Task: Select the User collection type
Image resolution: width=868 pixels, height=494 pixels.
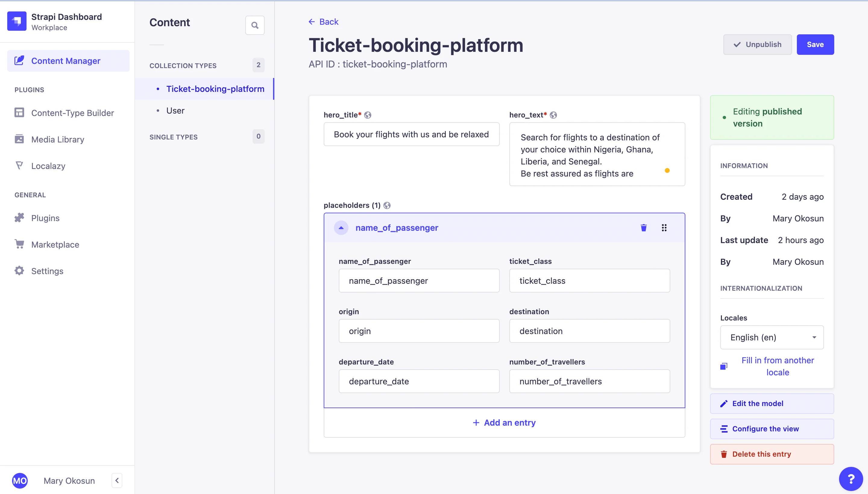Action: 175,111
